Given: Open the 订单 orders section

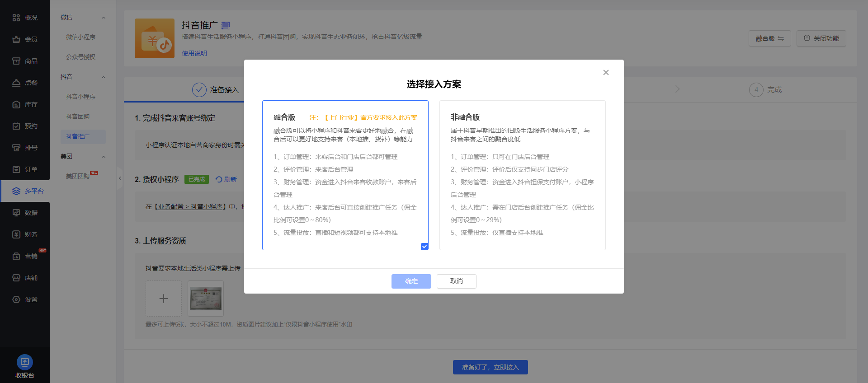Looking at the screenshot, I should tap(25, 169).
